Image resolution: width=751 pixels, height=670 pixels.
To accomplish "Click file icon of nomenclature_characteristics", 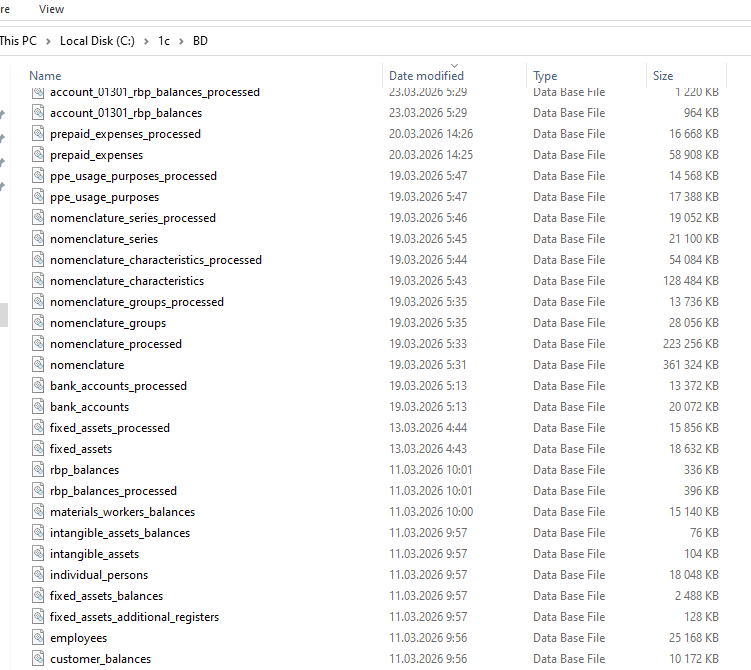I will (x=38, y=281).
